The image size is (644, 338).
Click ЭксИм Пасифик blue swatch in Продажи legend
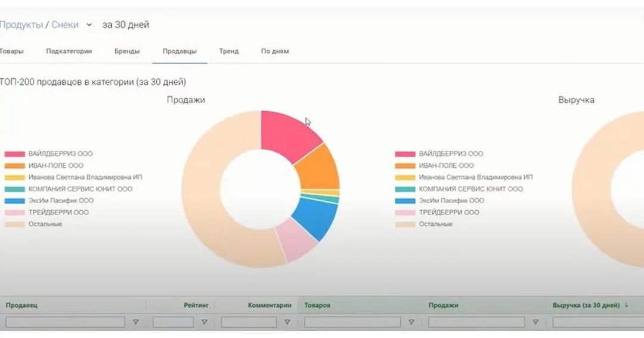(x=15, y=201)
